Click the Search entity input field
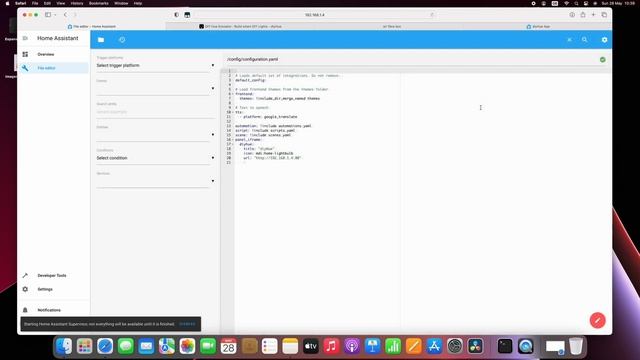640x360 pixels. click(x=155, y=112)
